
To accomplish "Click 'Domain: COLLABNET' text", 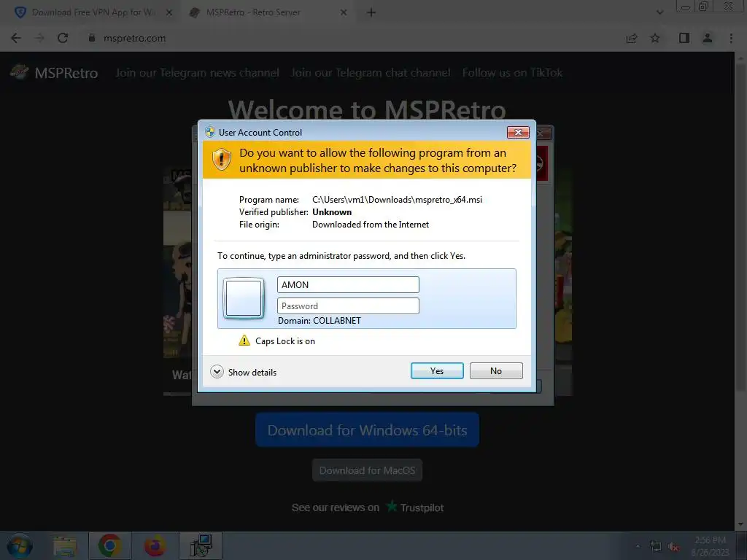I will pos(320,321).
